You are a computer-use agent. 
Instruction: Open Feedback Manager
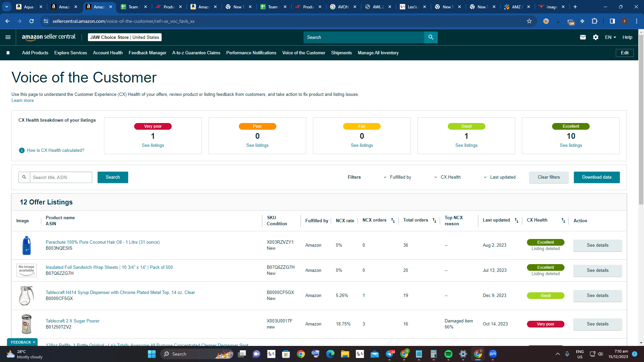pos(148,53)
